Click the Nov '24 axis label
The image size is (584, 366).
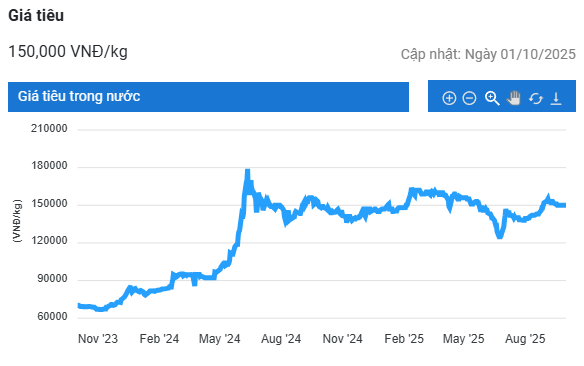point(343,339)
